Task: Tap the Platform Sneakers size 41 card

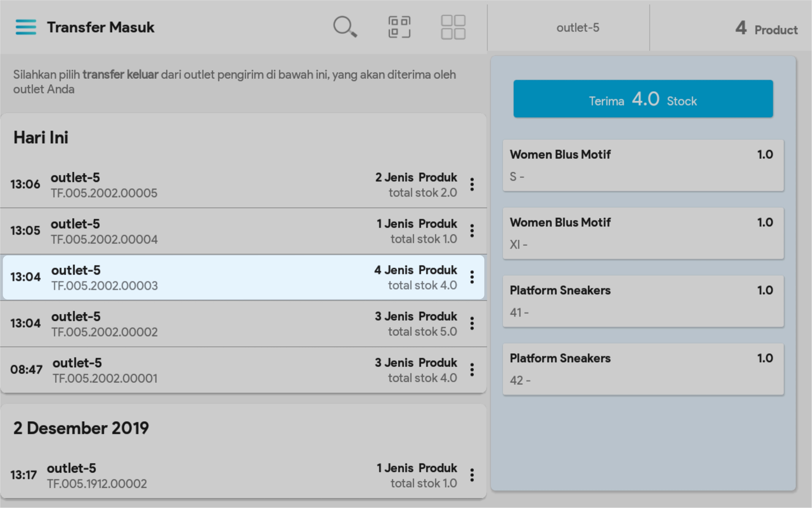Action: point(643,301)
